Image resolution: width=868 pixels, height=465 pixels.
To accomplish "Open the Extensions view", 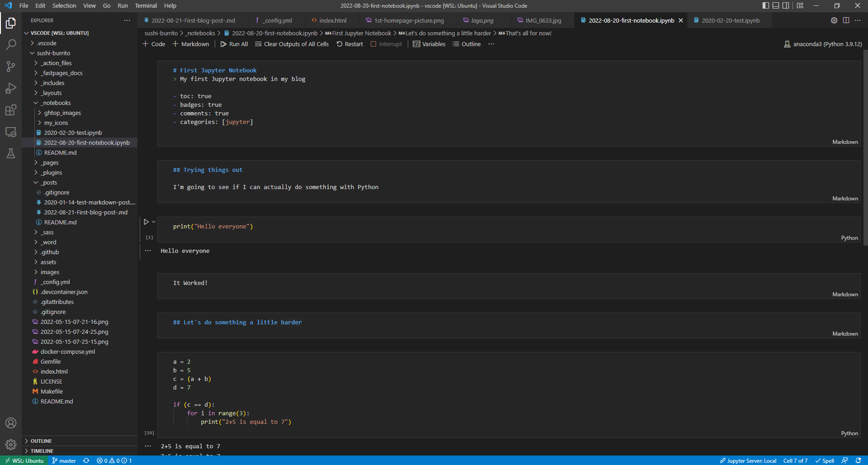I will (x=11, y=110).
